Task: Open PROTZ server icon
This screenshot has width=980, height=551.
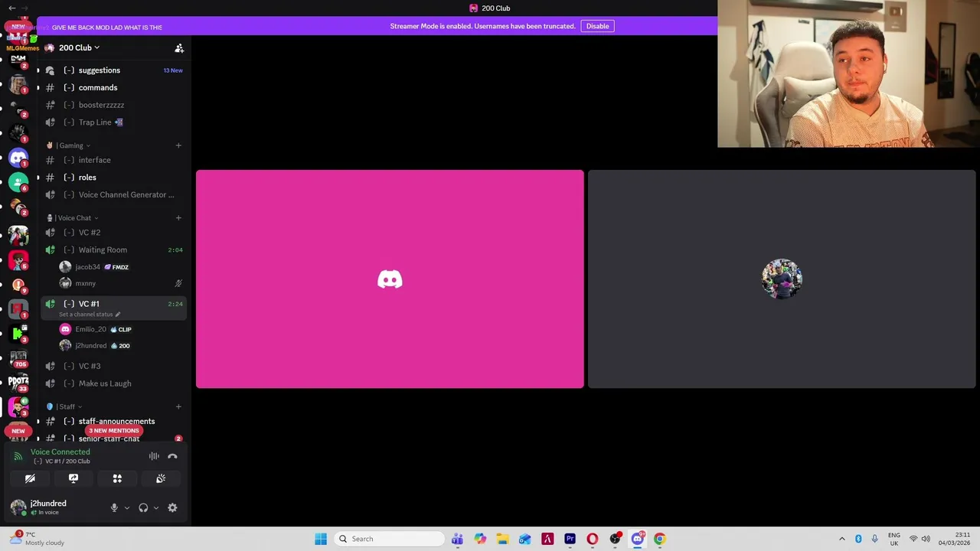Action: 18,382
